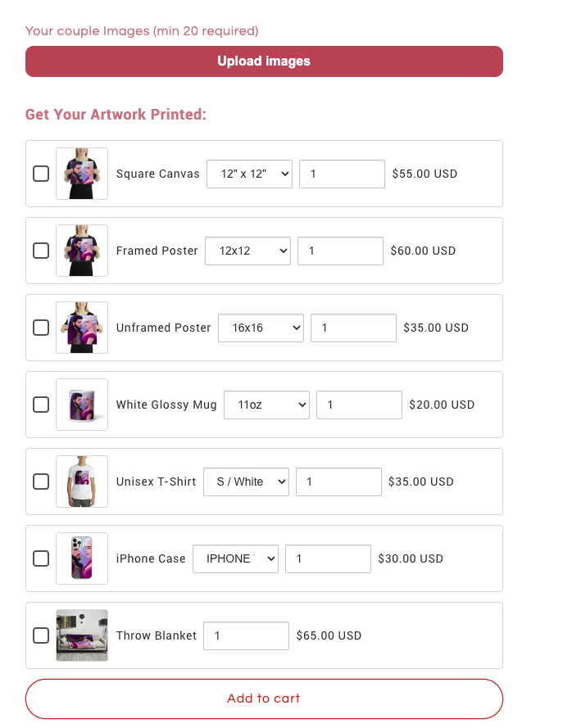Focus the Framed Poster quantity field
The height and width of the screenshot is (728, 563).
coord(340,251)
